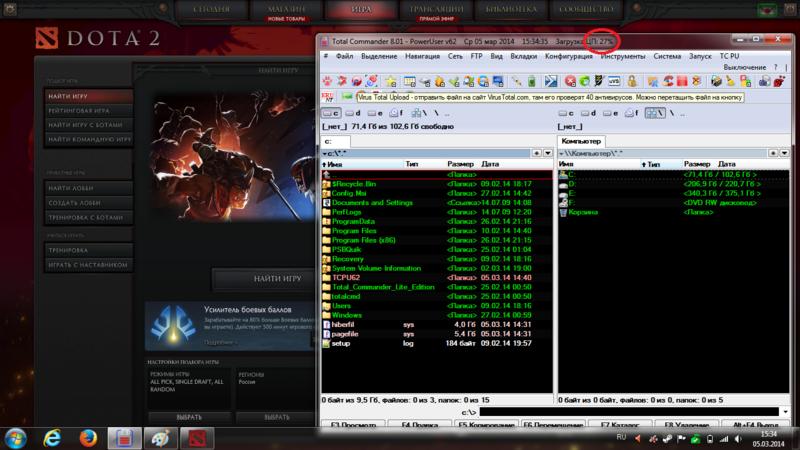The width and height of the screenshot is (800, 450).
Task: Open Paint palette icon in taskbar
Action: point(161,438)
